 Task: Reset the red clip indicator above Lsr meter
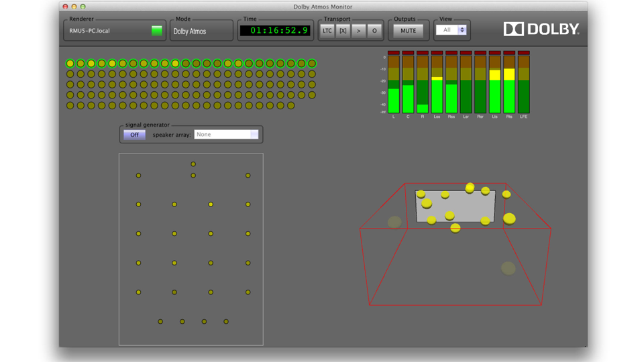[x=466, y=53]
